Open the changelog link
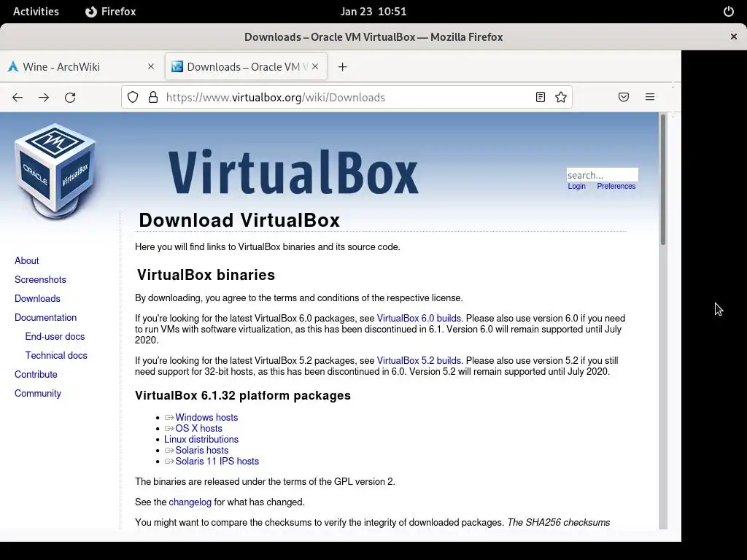This screenshot has height=560, width=747. point(190,502)
